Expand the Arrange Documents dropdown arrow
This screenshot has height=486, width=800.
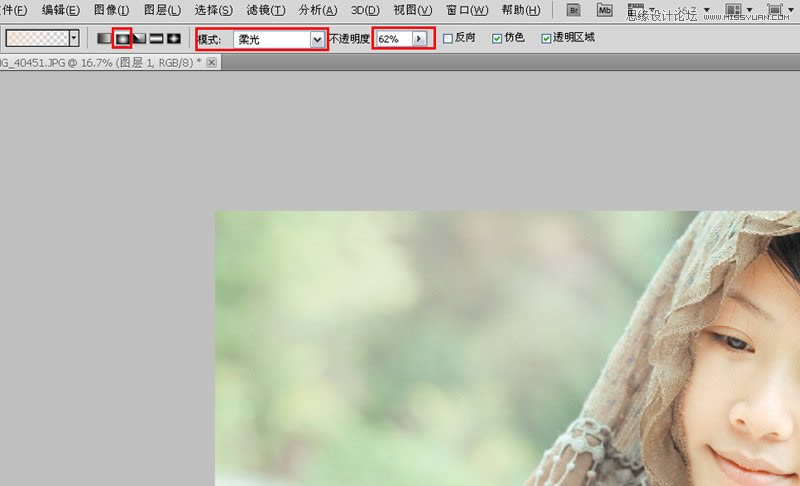[x=749, y=10]
